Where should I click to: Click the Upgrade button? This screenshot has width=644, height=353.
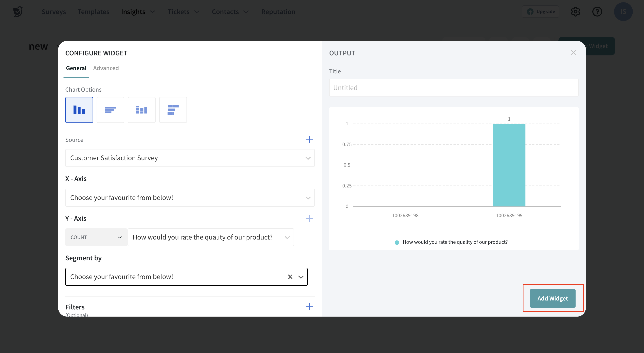(540, 12)
